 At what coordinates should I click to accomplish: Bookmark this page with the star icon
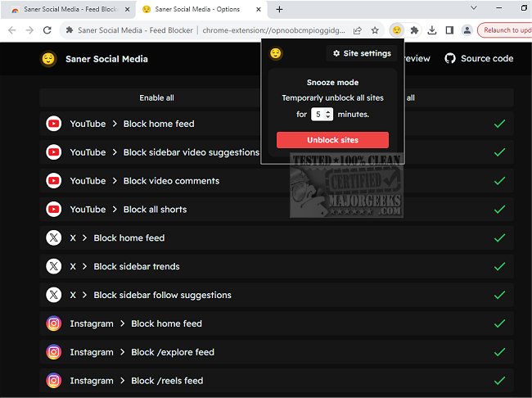tap(375, 30)
